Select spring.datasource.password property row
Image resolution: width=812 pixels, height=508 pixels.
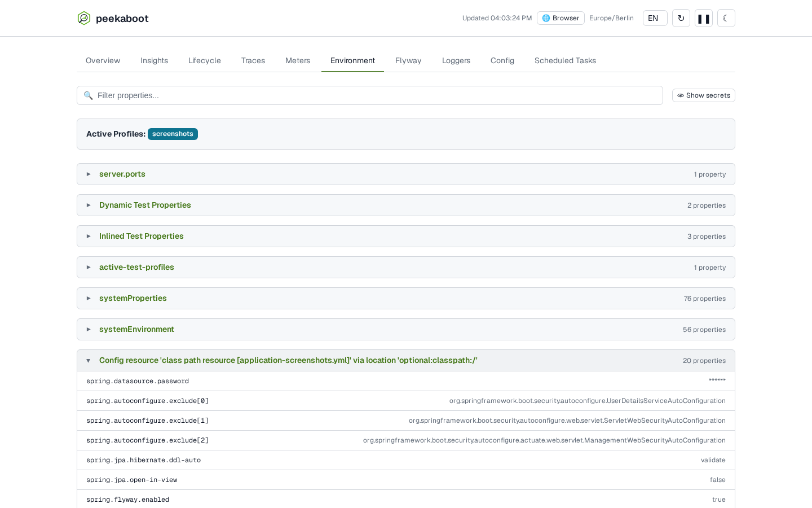(406, 381)
